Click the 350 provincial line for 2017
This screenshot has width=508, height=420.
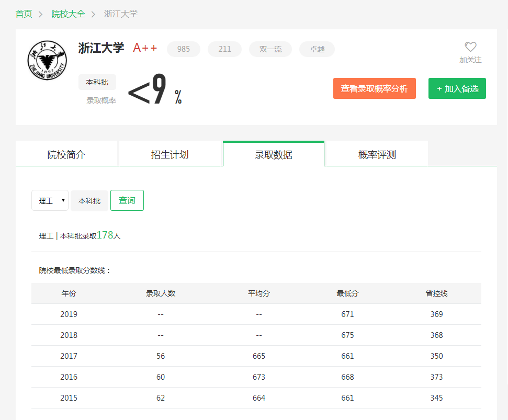(x=436, y=356)
